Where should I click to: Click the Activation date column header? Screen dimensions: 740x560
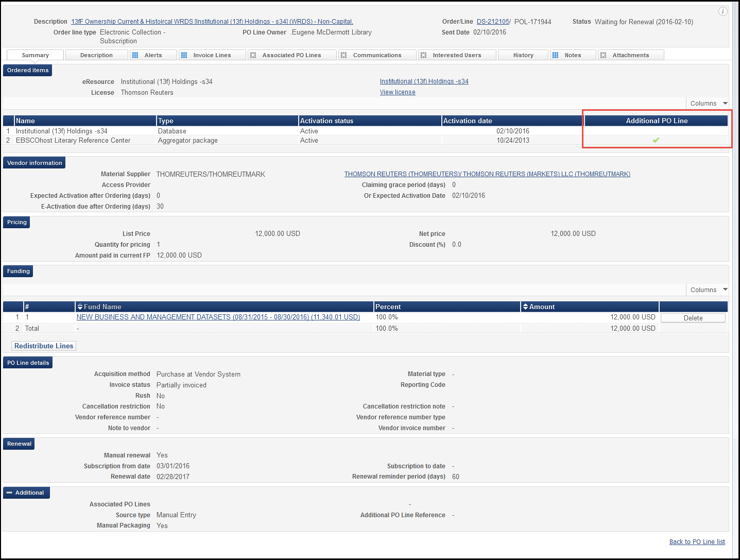coord(512,121)
